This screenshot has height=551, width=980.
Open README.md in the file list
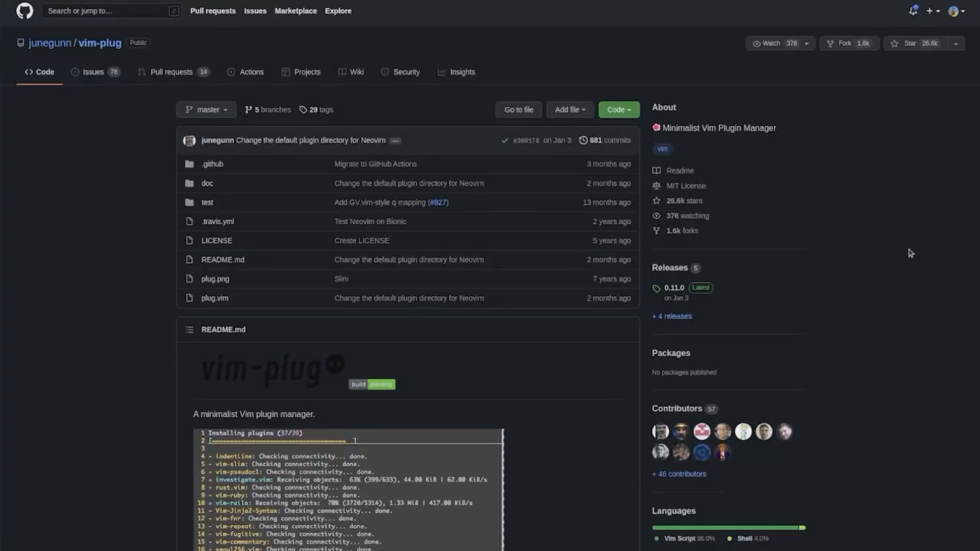tap(223, 260)
